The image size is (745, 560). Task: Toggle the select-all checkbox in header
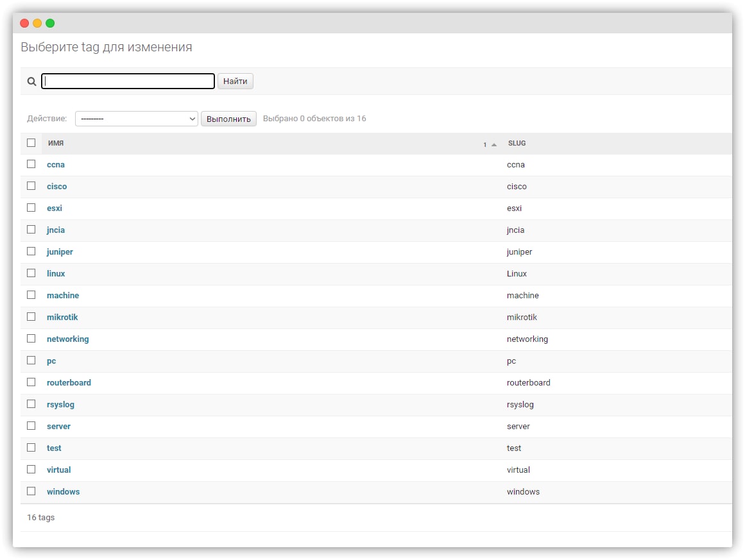(31, 143)
